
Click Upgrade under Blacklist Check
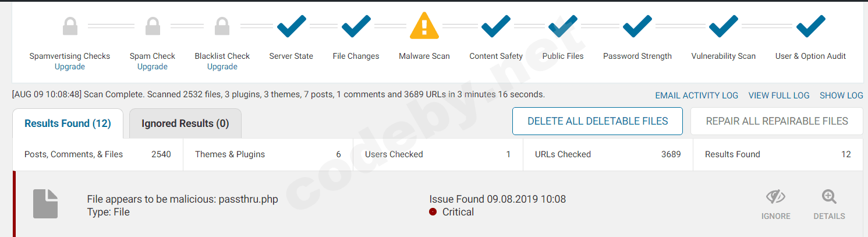(222, 67)
